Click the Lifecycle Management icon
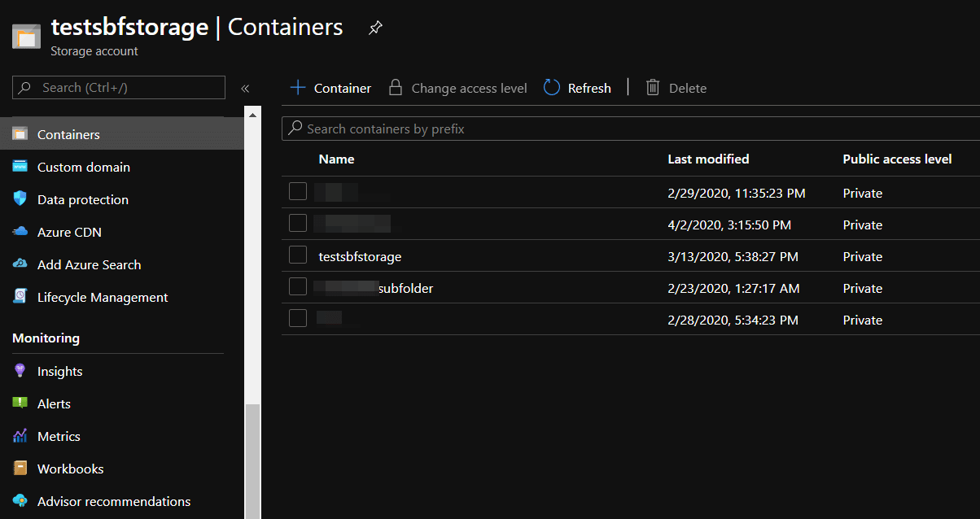The height and width of the screenshot is (519, 980). click(20, 297)
